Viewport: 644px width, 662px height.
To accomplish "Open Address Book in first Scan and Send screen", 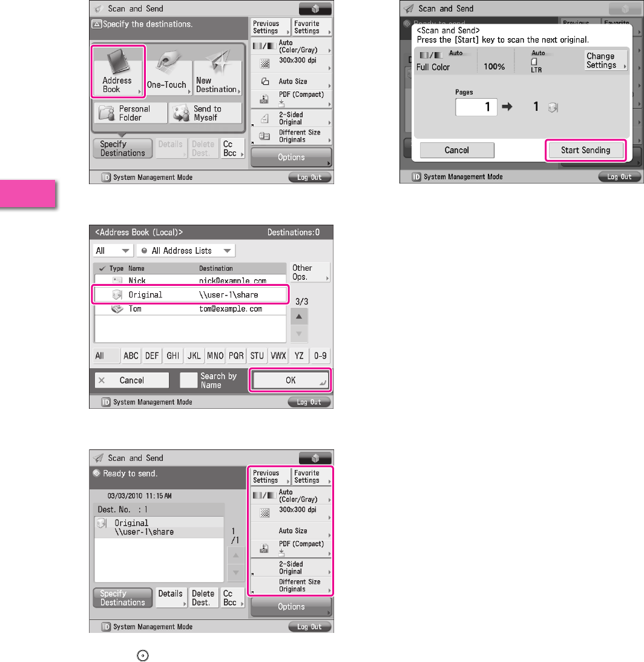I will click(119, 71).
